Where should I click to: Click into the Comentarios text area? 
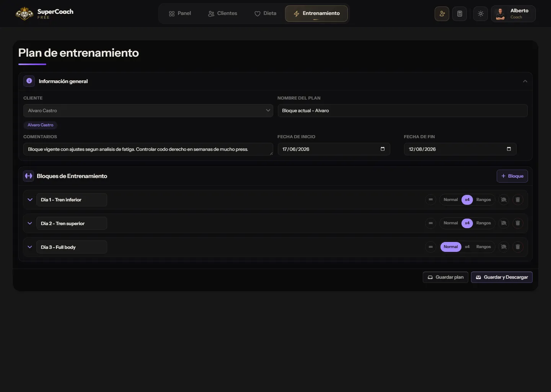(x=148, y=149)
